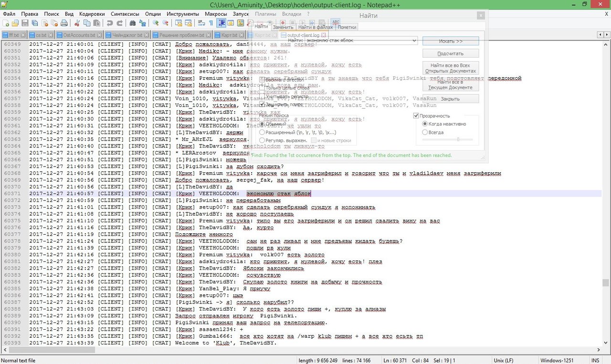This screenshot has height=364, width=611.
Task: Click line number 60371 in the margin
Action: point(12,194)
